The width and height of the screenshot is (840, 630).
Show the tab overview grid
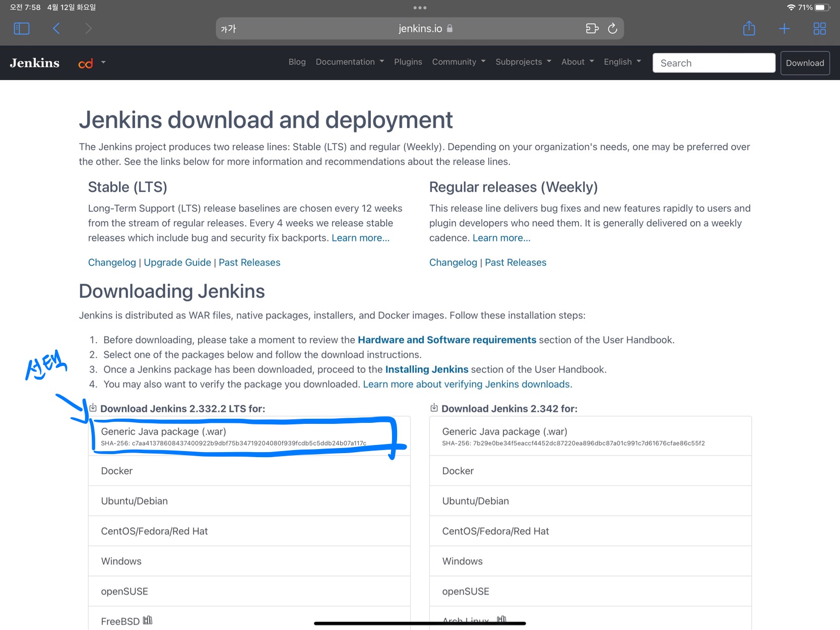820,29
